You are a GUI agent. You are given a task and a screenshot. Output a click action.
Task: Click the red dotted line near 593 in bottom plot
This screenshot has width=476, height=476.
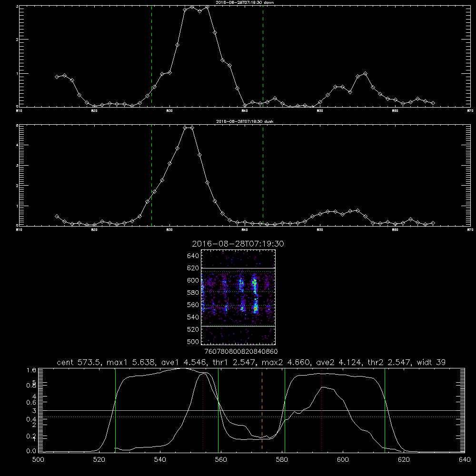(x=321, y=410)
